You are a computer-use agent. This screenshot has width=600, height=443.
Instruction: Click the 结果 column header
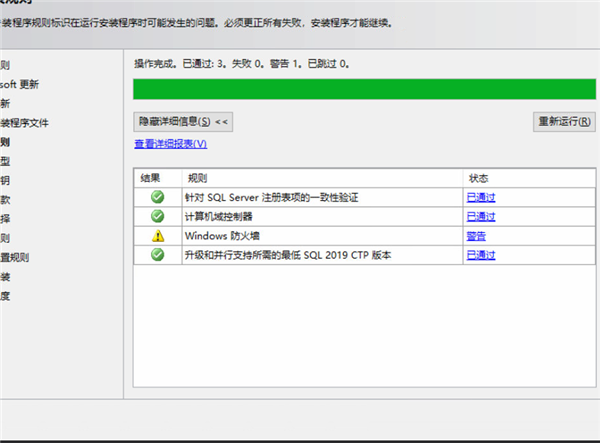pos(150,178)
